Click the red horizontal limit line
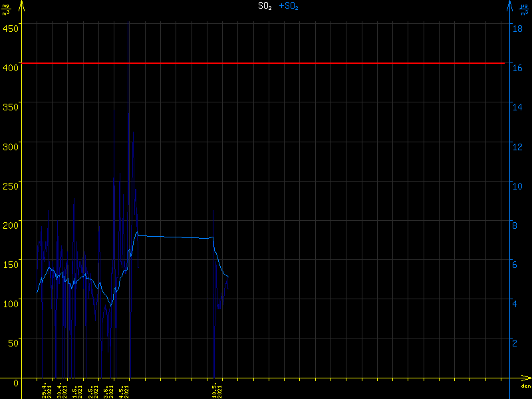Image resolution: width=532 pixels, height=399 pixels. pyautogui.click(x=266, y=63)
